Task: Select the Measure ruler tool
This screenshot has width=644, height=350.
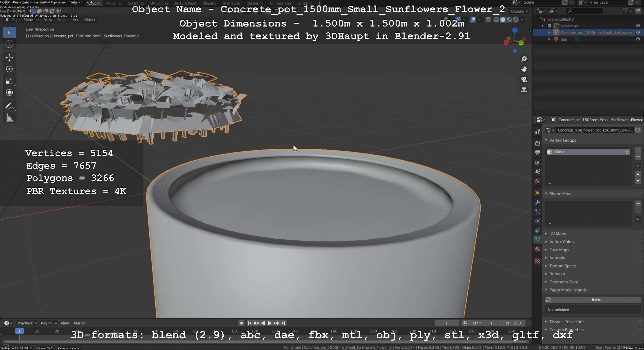Action: pos(9,118)
